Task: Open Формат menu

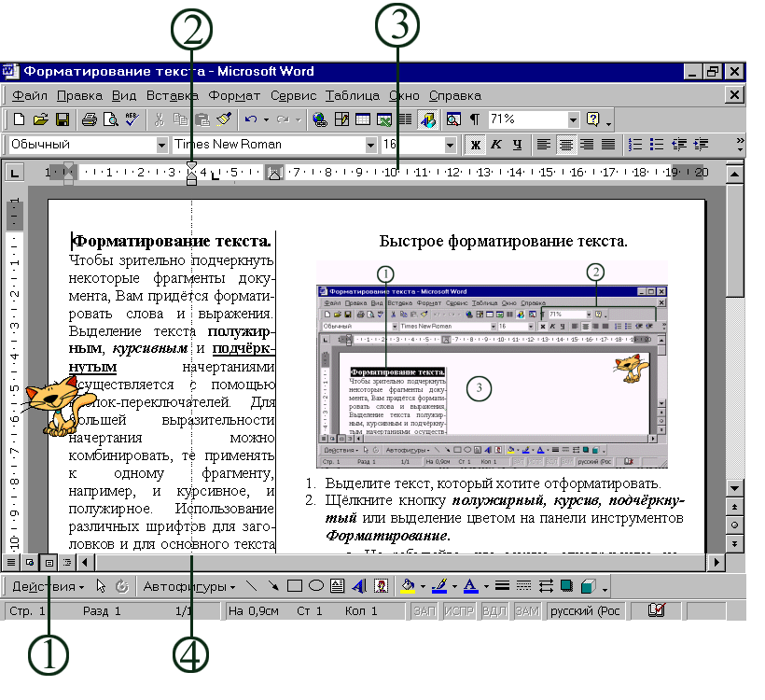Action: 234,96
